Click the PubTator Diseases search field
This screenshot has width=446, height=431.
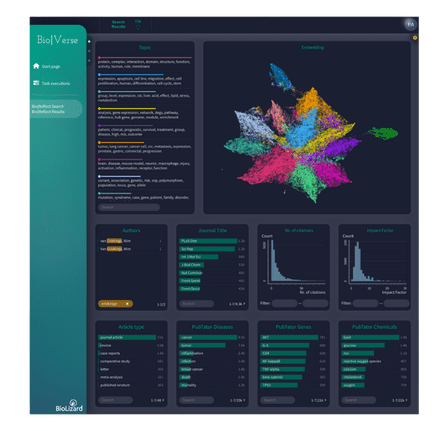pos(197,400)
